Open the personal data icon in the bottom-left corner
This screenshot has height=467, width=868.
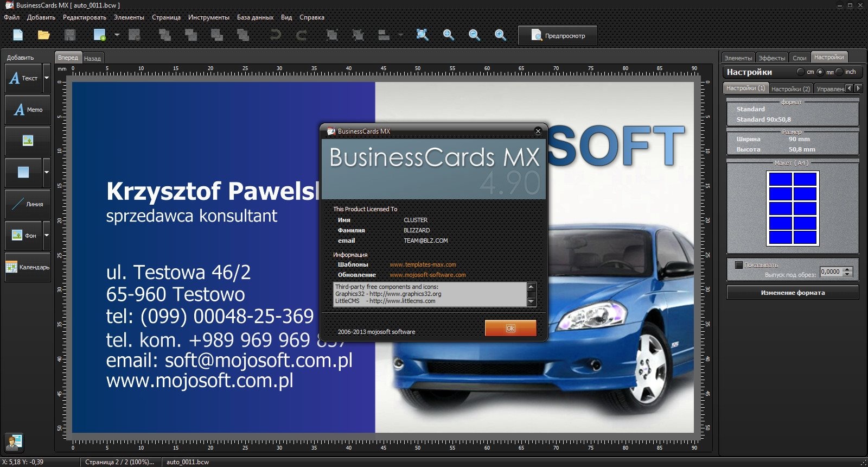click(14, 442)
